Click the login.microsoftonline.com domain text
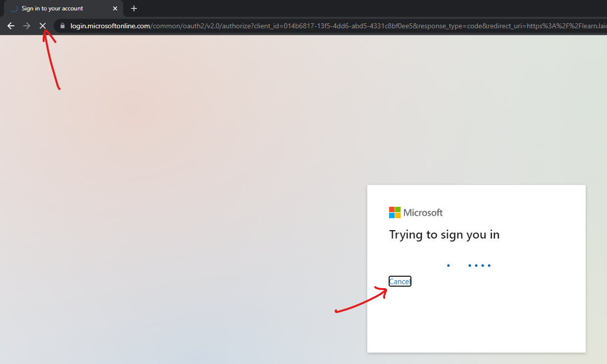The width and height of the screenshot is (607, 364). [x=110, y=26]
